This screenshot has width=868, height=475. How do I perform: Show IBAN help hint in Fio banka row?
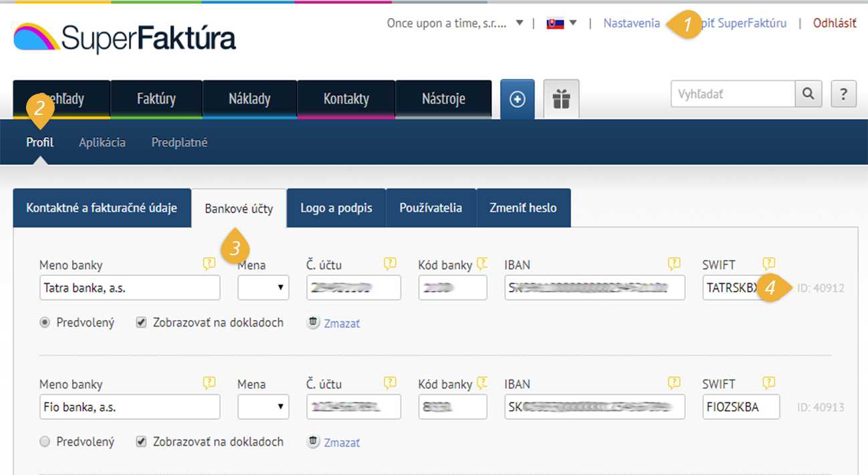point(674,383)
